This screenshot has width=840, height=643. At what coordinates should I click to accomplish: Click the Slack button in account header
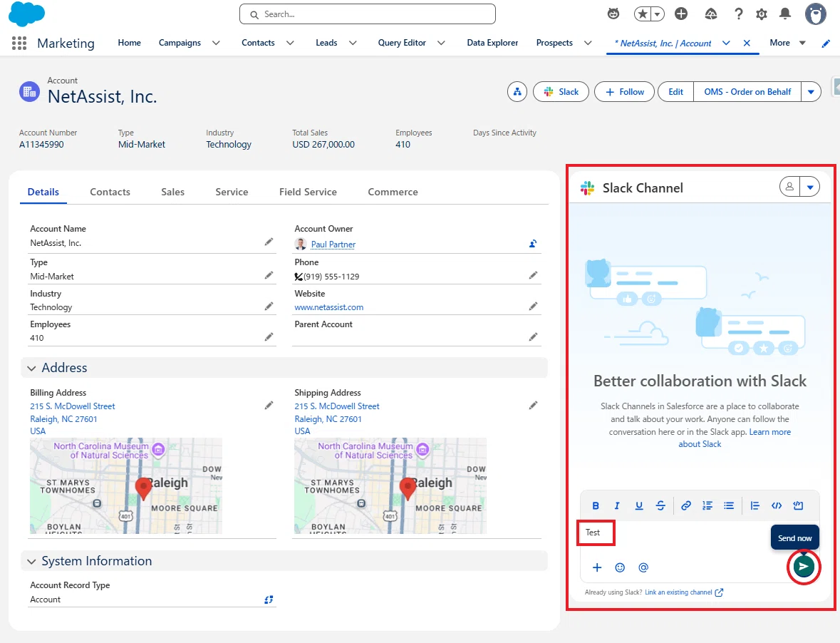(x=561, y=92)
